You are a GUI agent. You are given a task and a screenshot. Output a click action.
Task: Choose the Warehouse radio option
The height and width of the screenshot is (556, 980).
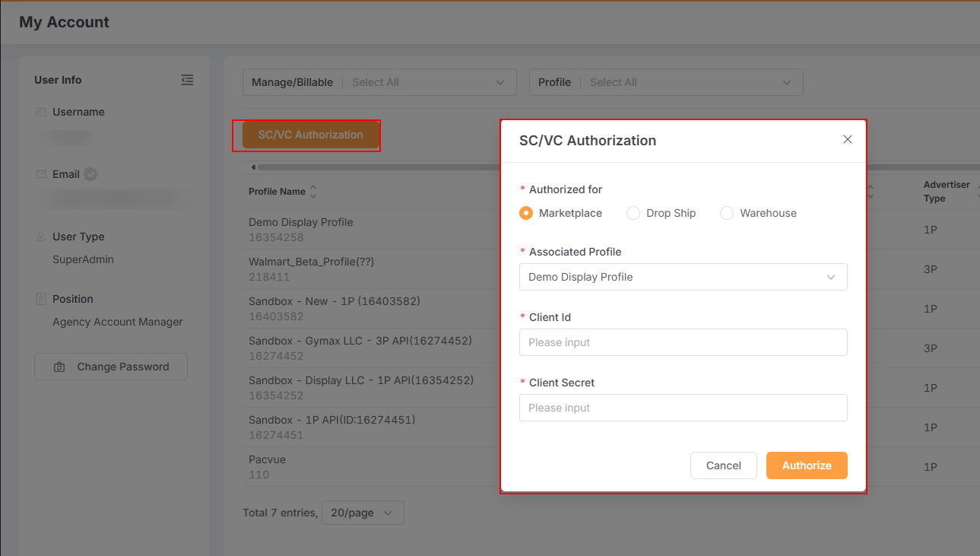click(x=727, y=213)
